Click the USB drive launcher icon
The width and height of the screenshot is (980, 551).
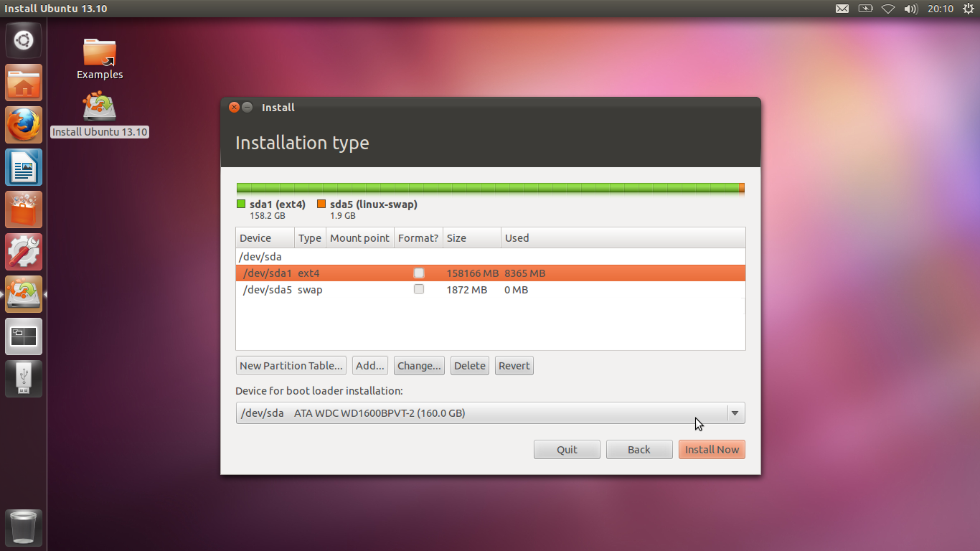coord(24,379)
